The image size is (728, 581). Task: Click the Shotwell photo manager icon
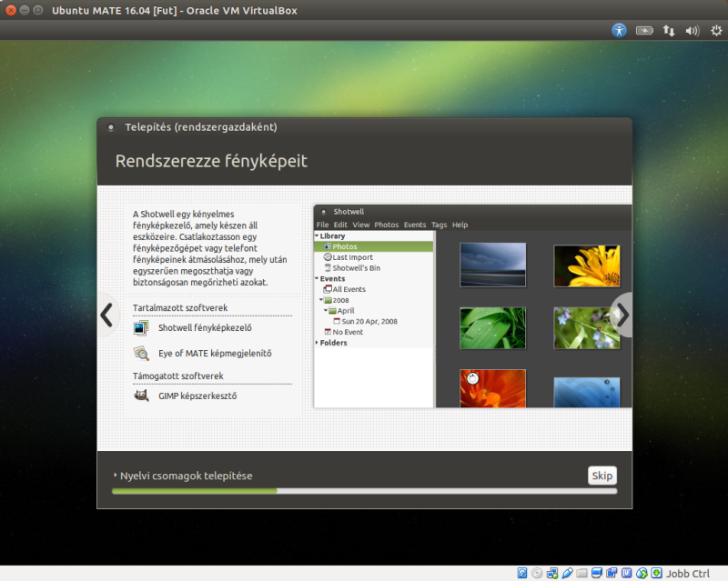click(141, 328)
